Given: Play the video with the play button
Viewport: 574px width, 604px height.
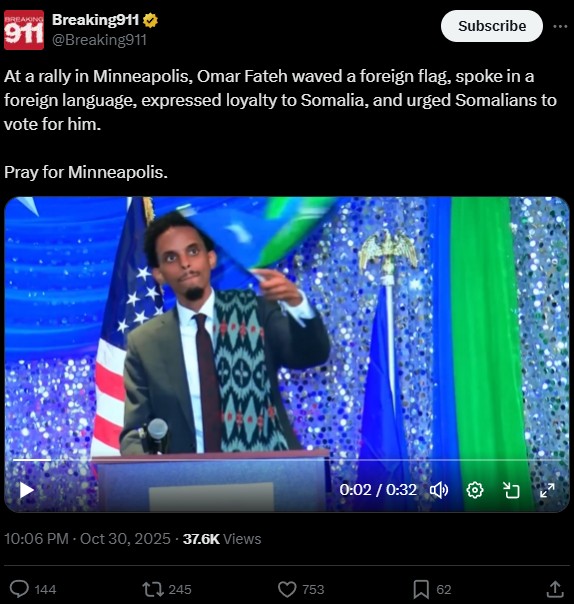Looking at the screenshot, I should coord(27,490).
